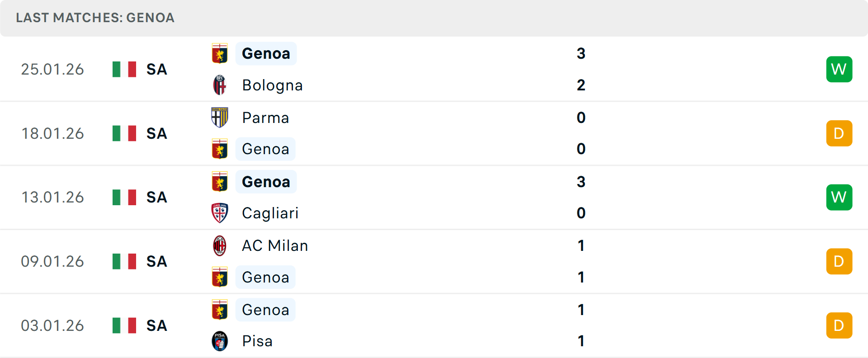Select the Genoa logo beside the Pisa fixture
Screen dimensions: 868x358
[220, 309]
